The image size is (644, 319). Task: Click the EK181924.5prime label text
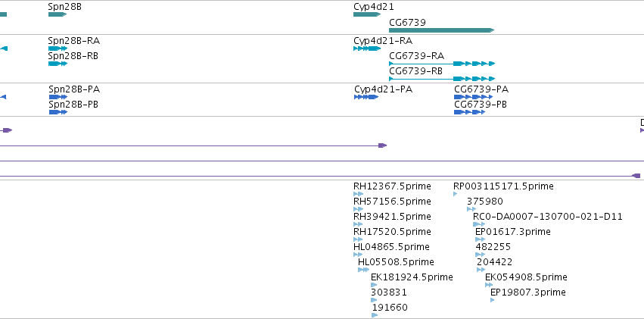(x=412, y=277)
